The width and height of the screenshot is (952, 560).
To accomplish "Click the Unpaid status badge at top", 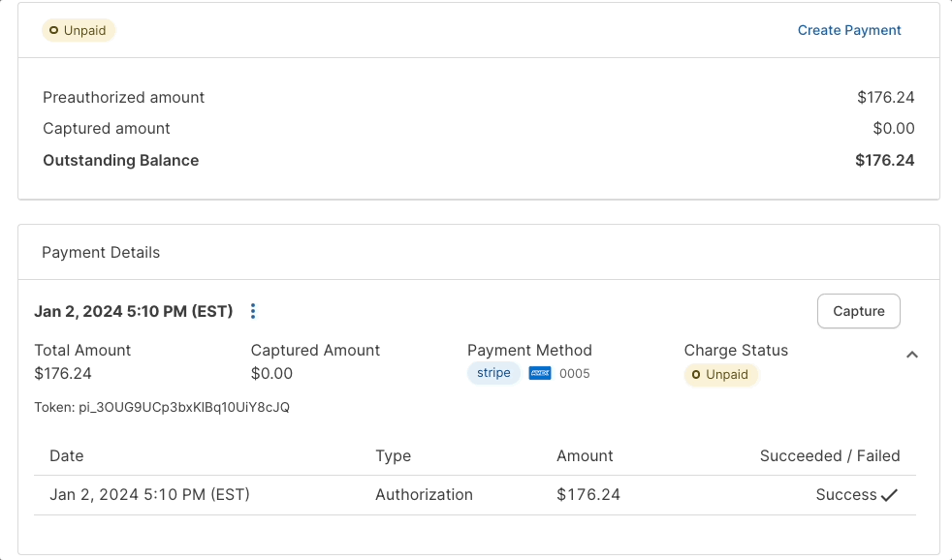I will point(79,30).
